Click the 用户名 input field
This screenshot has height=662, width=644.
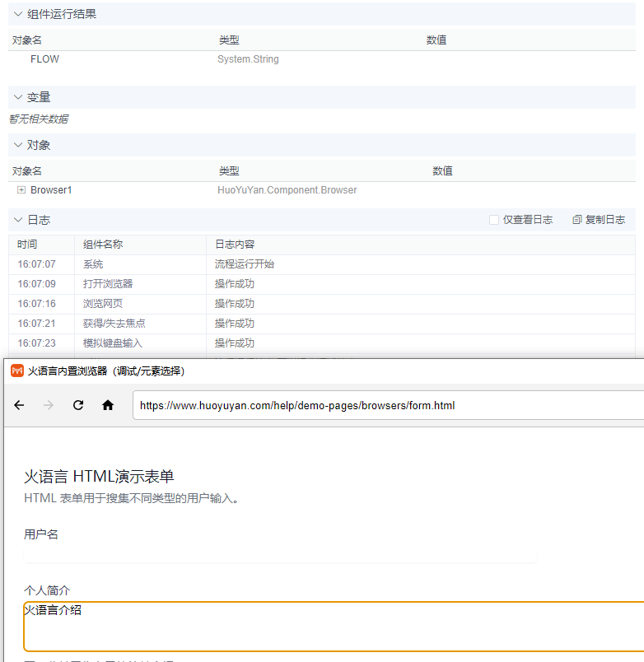pyautogui.click(x=280, y=556)
